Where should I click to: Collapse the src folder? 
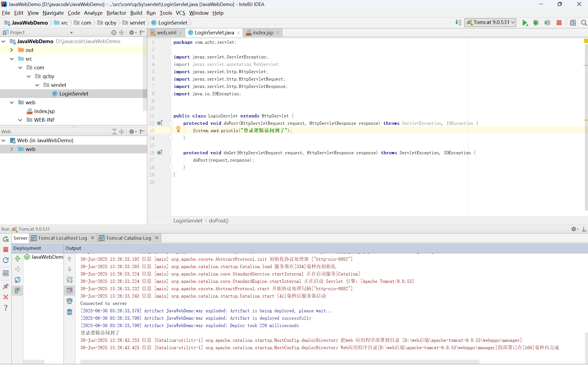12,59
